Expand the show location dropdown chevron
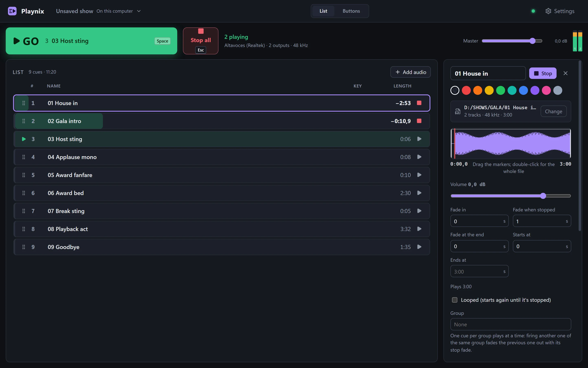Screen dimensions: 588x368 pos(139,11)
